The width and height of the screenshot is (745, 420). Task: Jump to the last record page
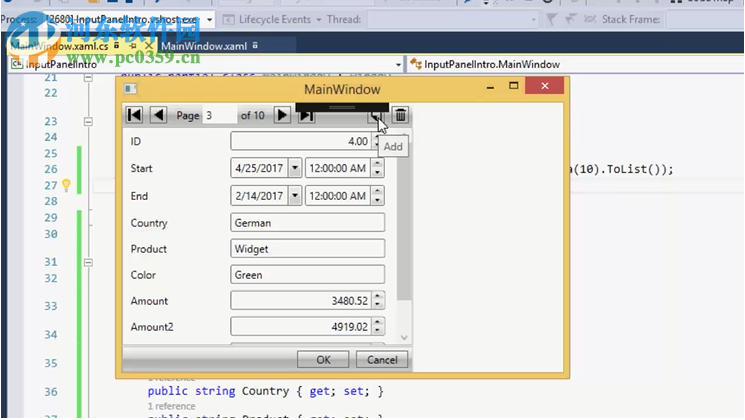pos(306,116)
